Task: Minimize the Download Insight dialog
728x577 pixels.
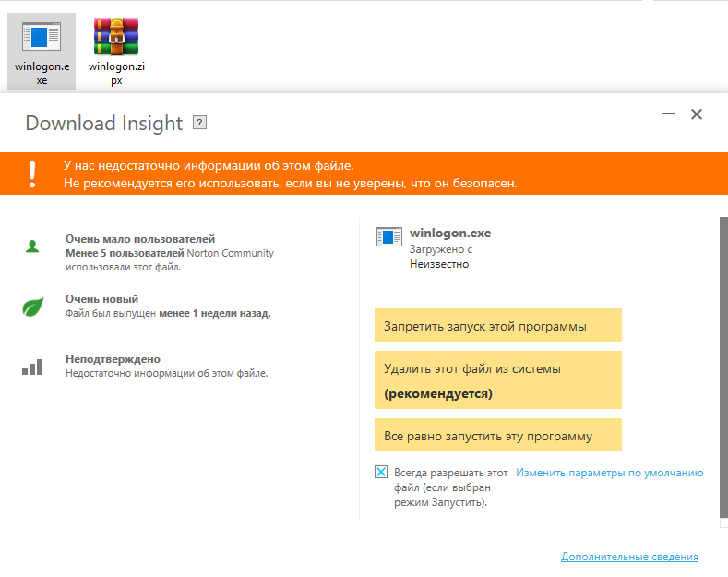Action: [x=667, y=114]
